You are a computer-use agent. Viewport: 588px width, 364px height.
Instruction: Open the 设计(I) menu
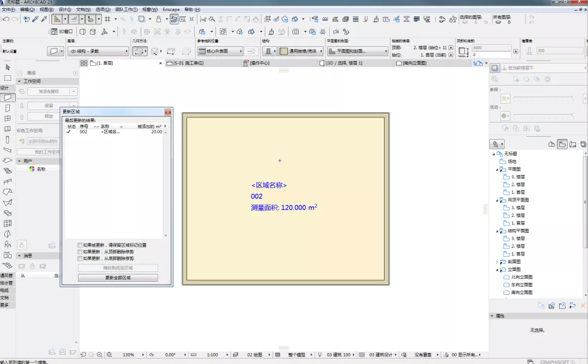(x=65, y=9)
